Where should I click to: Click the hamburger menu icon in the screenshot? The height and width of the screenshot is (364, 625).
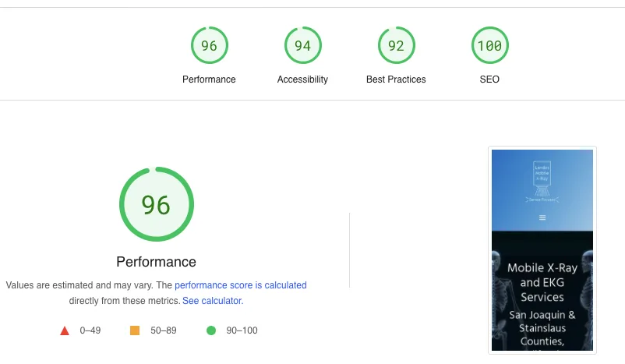[542, 217]
